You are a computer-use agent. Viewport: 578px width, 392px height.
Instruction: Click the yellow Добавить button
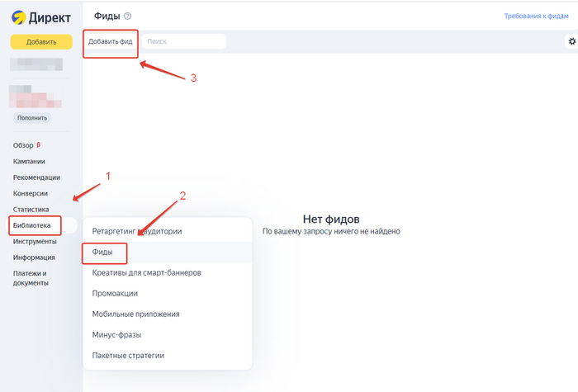point(41,42)
